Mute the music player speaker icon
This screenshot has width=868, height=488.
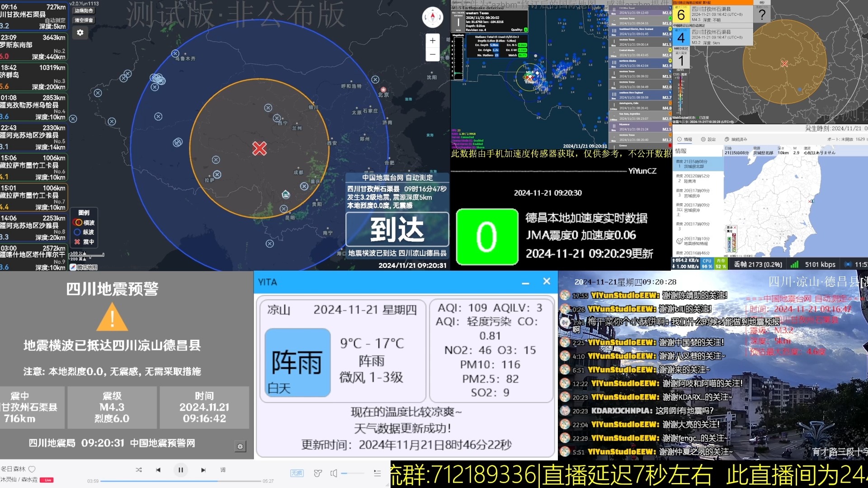(334, 473)
